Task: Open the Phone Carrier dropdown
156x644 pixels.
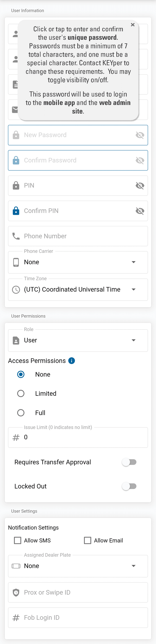Action: click(78, 262)
